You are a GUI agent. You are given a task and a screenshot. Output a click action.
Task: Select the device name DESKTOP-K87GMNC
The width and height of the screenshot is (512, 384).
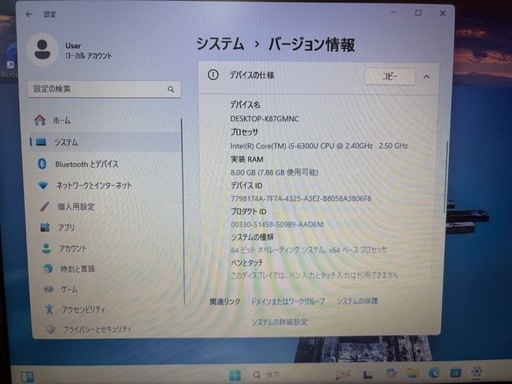click(265, 119)
